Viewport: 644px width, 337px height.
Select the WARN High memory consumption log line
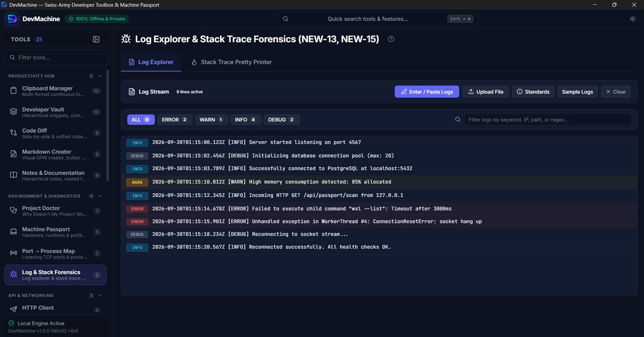(x=379, y=182)
